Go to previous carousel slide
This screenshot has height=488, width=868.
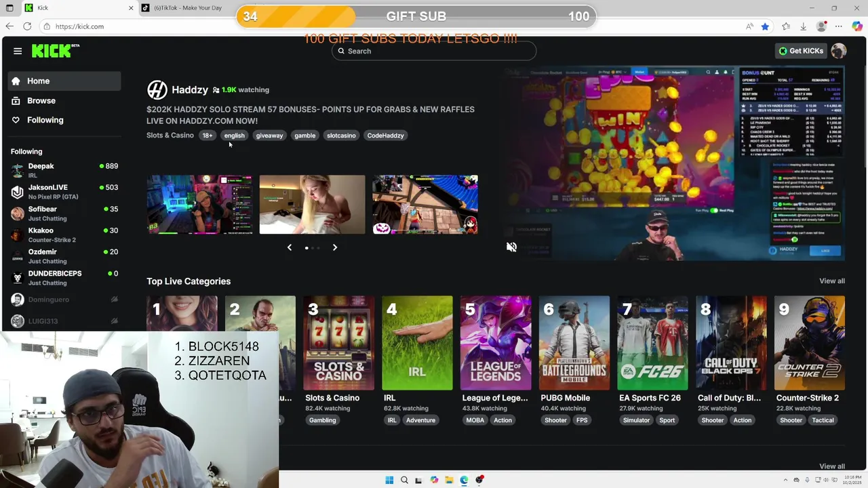pyautogui.click(x=290, y=247)
